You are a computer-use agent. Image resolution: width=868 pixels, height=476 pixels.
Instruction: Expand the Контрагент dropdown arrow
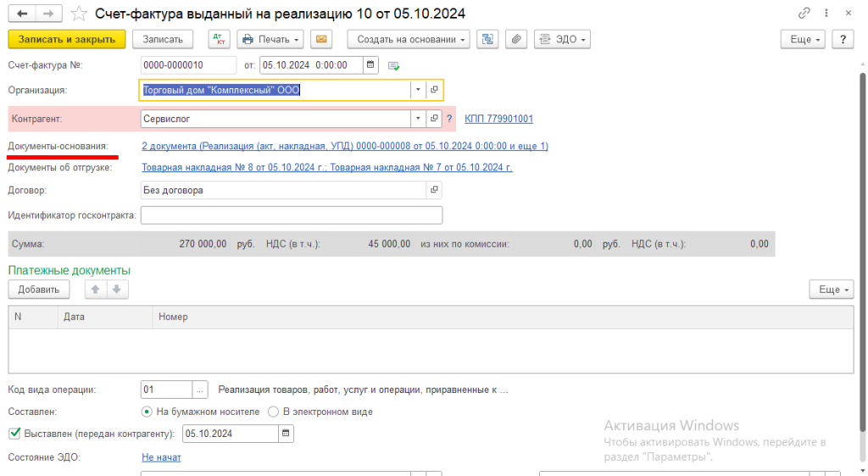click(417, 119)
